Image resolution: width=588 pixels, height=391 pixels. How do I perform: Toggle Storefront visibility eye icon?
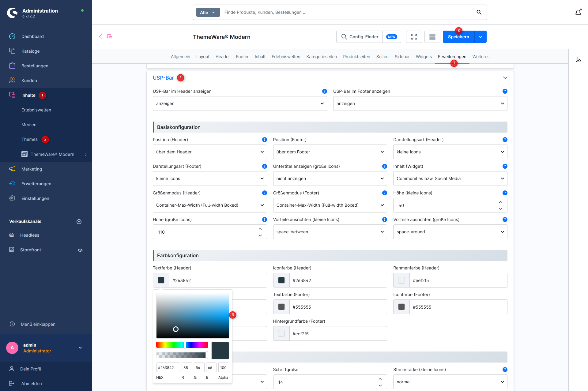[80, 250]
